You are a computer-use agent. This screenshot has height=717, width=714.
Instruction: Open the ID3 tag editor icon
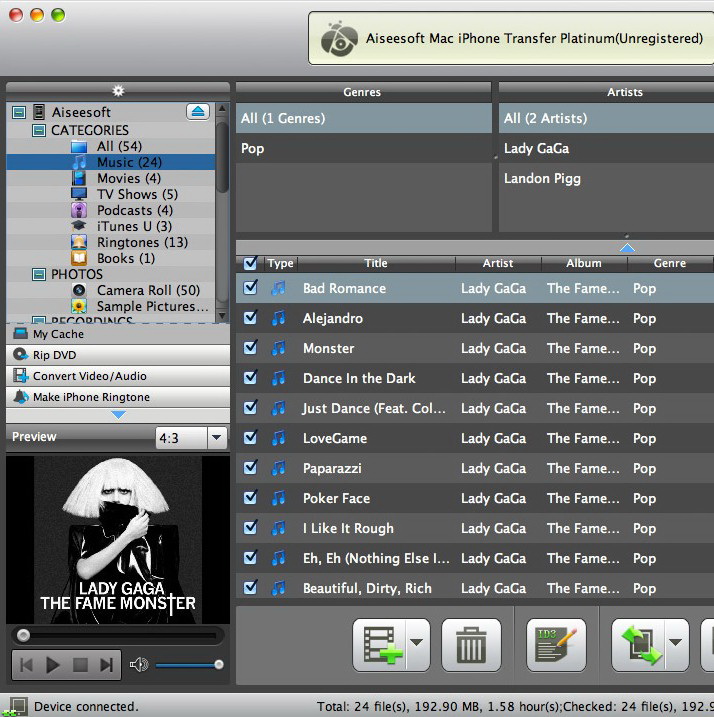(x=556, y=645)
